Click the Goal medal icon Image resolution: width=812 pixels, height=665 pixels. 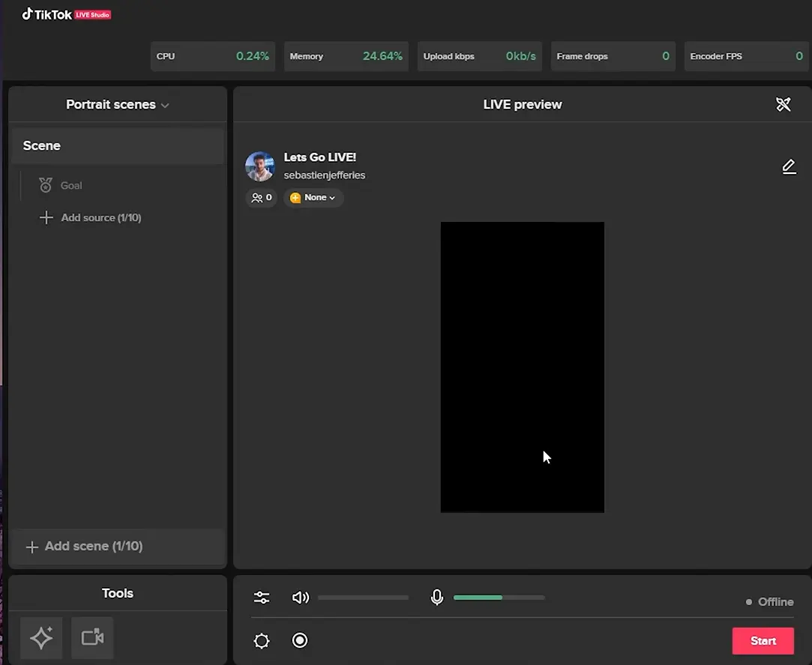point(46,185)
